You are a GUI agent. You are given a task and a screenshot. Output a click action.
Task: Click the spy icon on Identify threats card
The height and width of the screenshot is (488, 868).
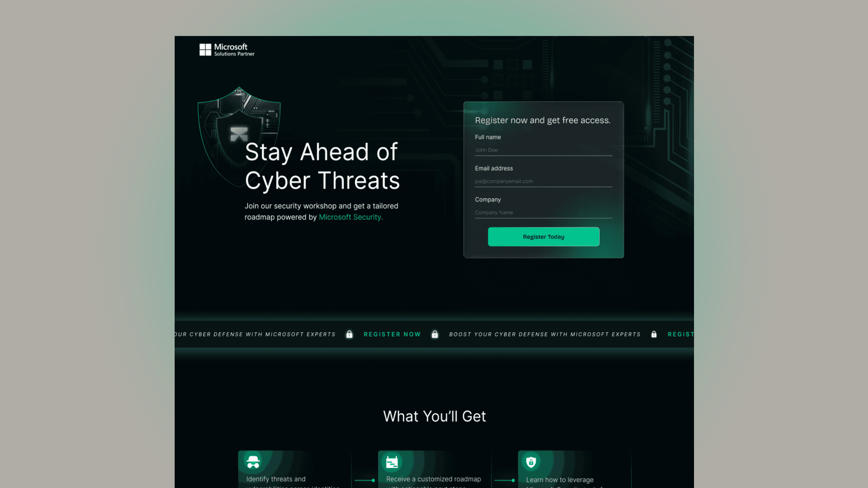pyautogui.click(x=253, y=462)
